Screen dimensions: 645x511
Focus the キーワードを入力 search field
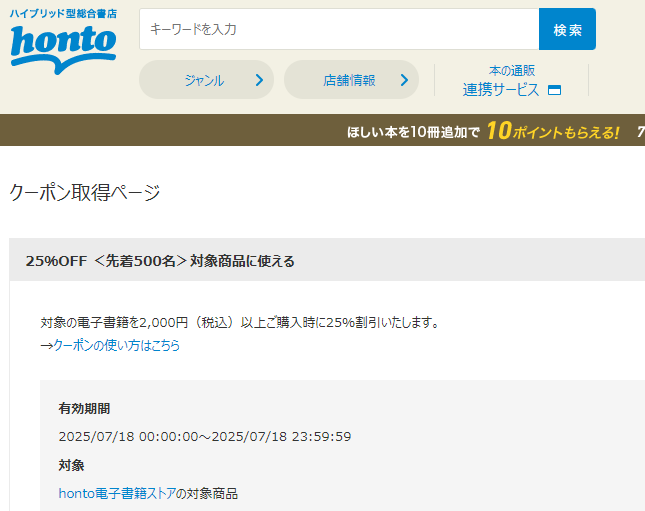tap(339, 29)
